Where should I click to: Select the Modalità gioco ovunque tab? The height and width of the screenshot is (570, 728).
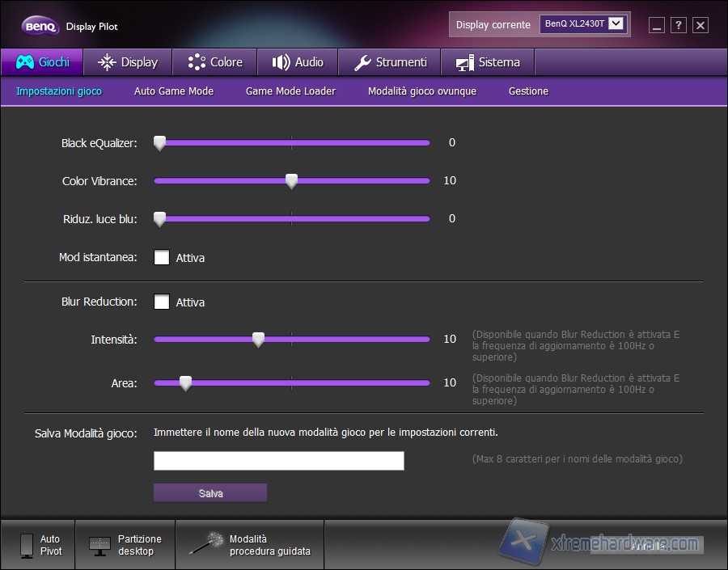[421, 91]
